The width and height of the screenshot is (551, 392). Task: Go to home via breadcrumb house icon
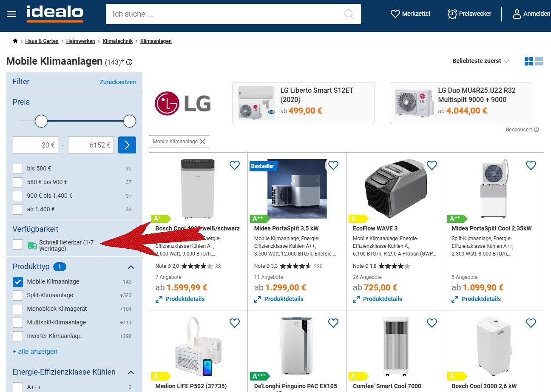coord(15,41)
